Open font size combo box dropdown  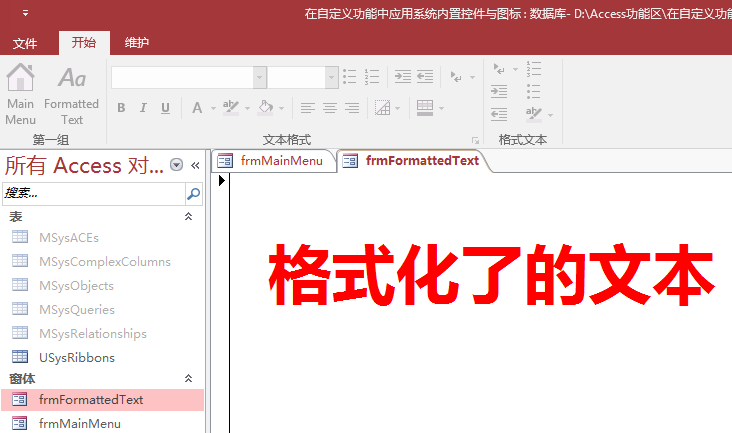tap(331, 77)
